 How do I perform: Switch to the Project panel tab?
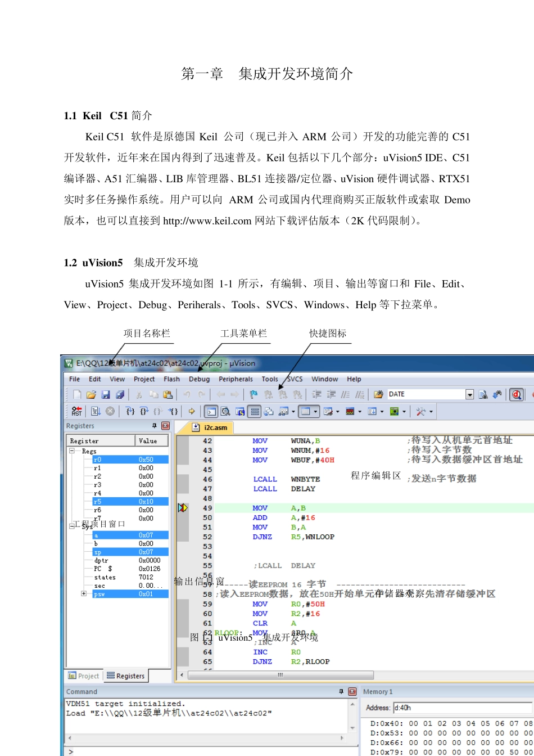(84, 676)
